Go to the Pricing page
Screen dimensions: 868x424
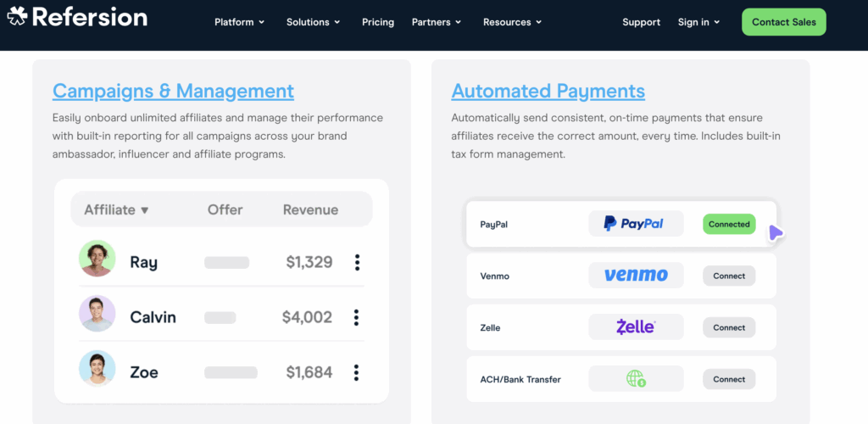[x=378, y=22]
